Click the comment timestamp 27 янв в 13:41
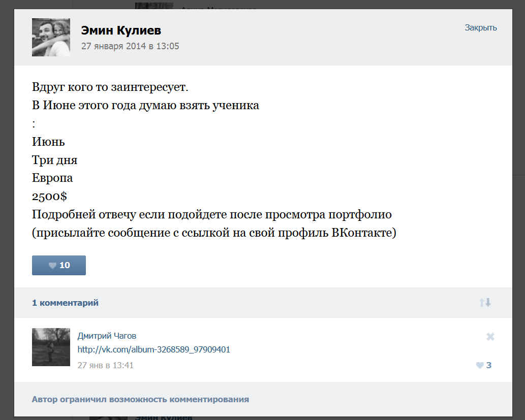Screen dimensions: 525x420 pyautogui.click(x=105, y=365)
